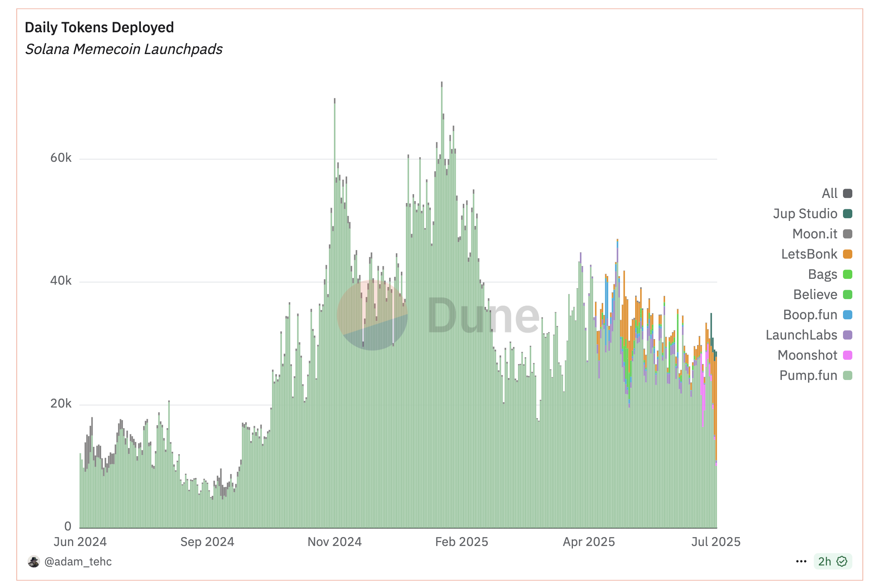The image size is (871, 588).
Task: Click the Daily Tokens Deployed title
Action: (x=99, y=28)
